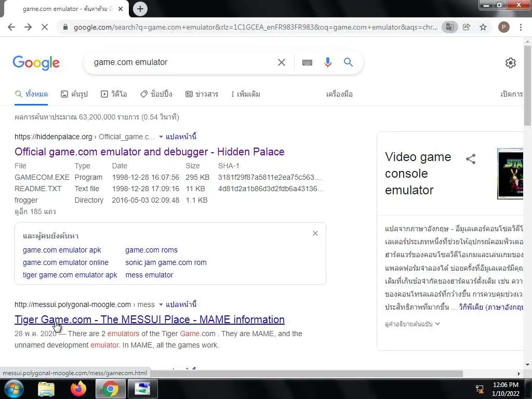Open Chrome's three-dot menu
The image size is (532, 399).
coord(521,27)
